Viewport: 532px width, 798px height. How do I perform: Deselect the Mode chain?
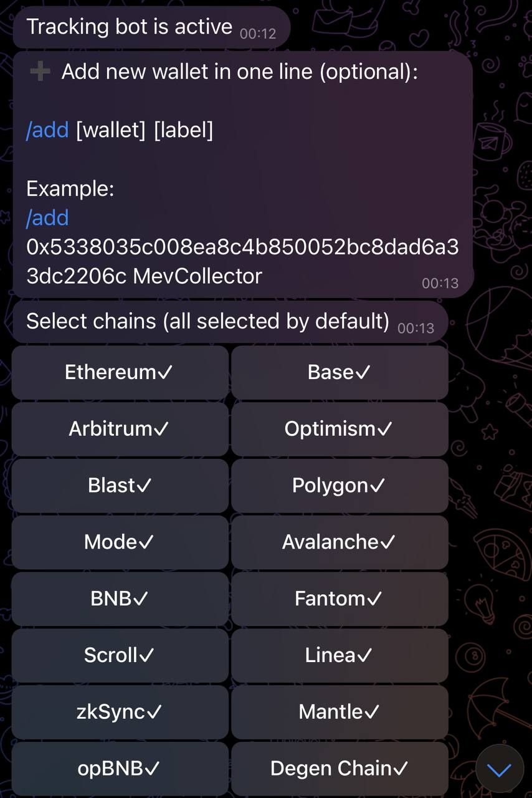point(119,542)
